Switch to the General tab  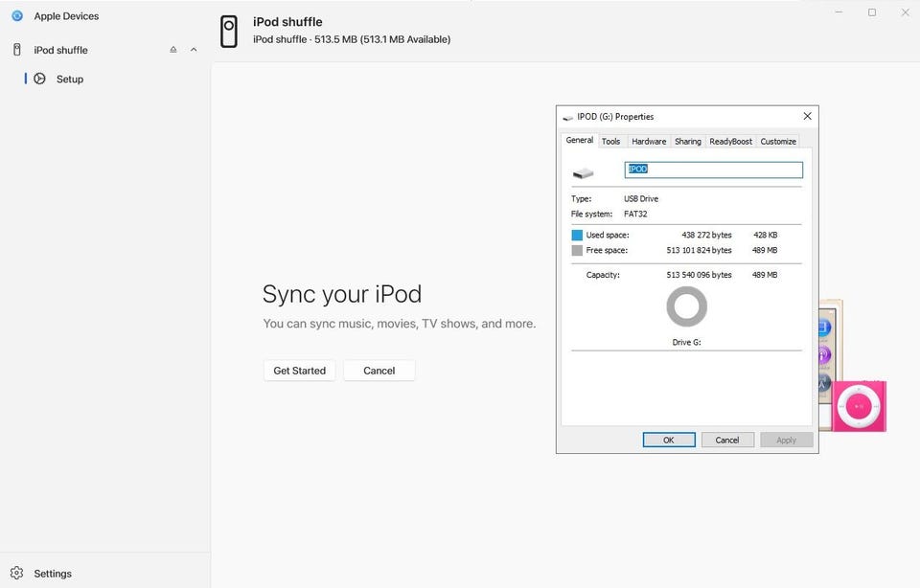579,140
